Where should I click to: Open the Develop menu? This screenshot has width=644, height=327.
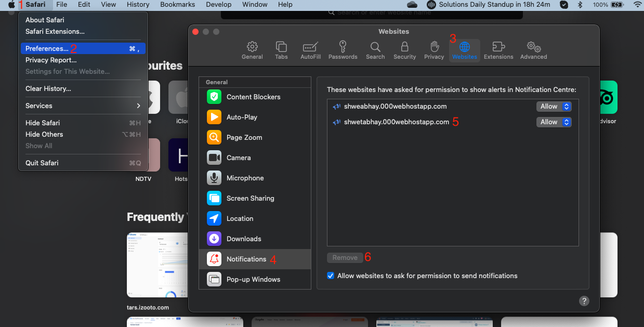click(219, 5)
